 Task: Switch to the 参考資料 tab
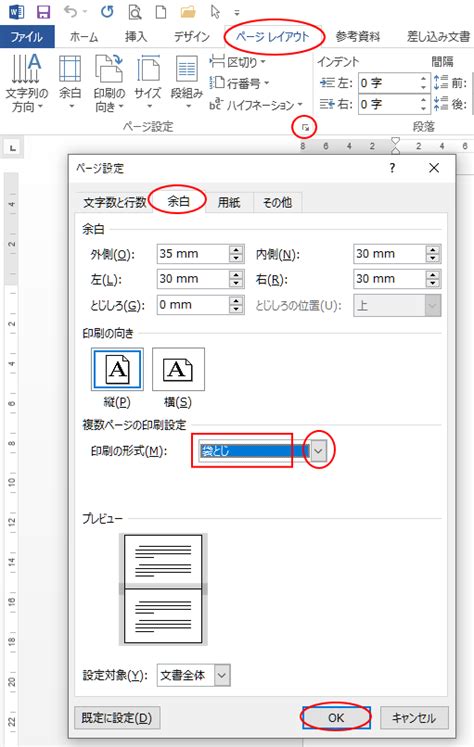click(x=358, y=37)
